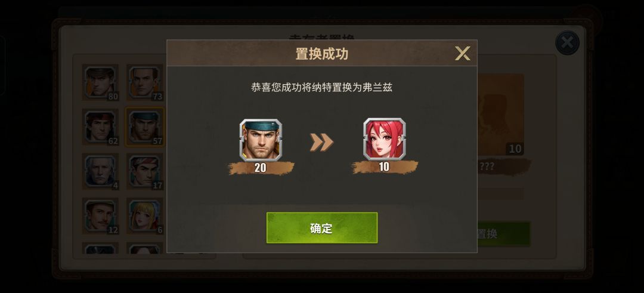The height and width of the screenshot is (293, 644).
Task: Tap the count badge 10 under Franz
Action: [385, 167]
